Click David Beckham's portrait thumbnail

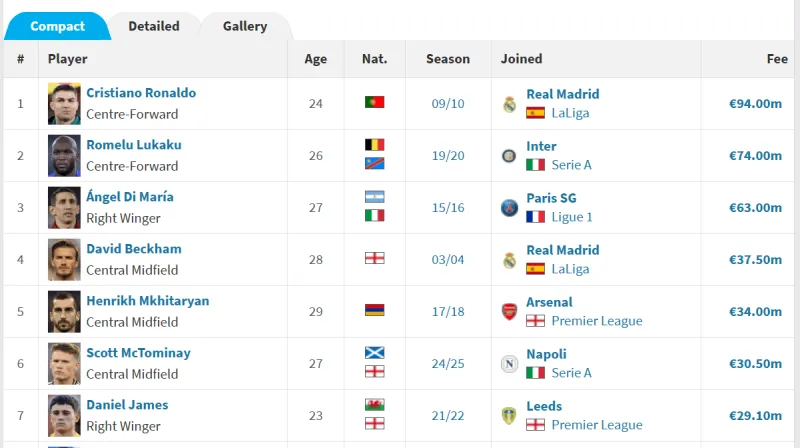[x=64, y=260]
